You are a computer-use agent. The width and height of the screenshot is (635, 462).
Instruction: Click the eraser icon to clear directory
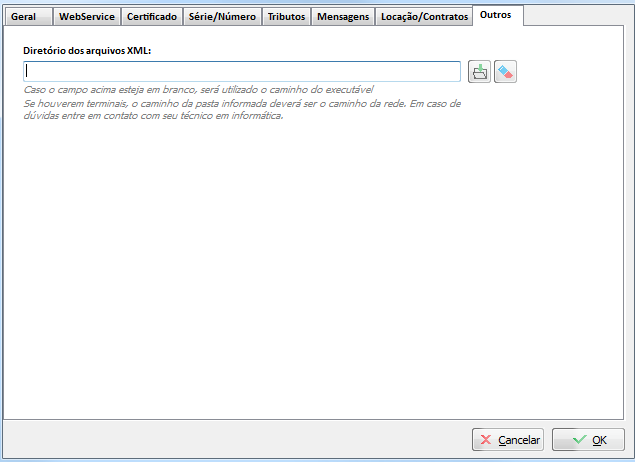(x=505, y=72)
